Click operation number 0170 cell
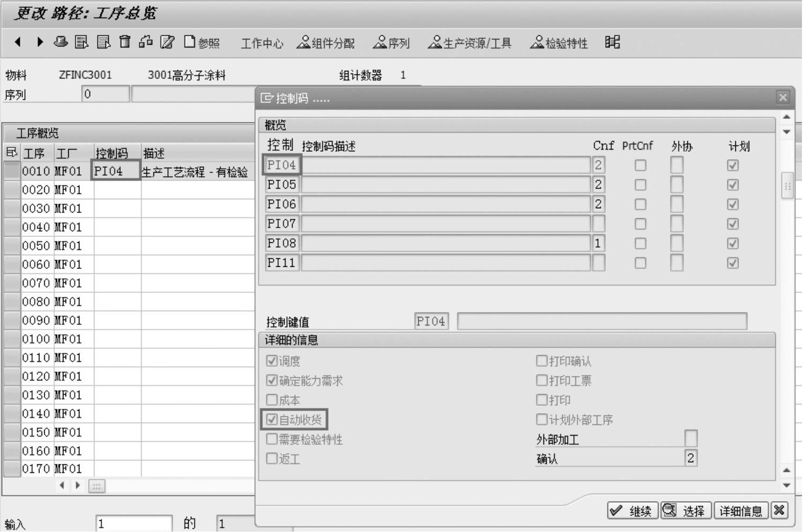Viewport: 803px width, 532px height. [36, 469]
